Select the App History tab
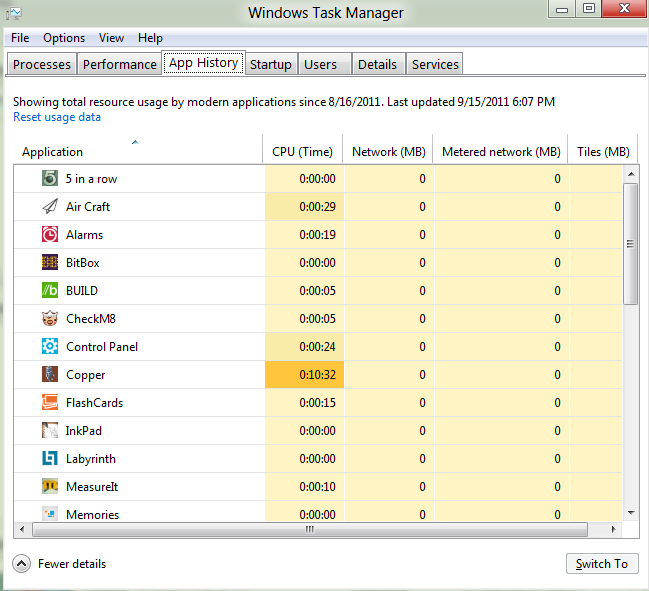The width and height of the screenshot is (649, 591). [x=203, y=62]
